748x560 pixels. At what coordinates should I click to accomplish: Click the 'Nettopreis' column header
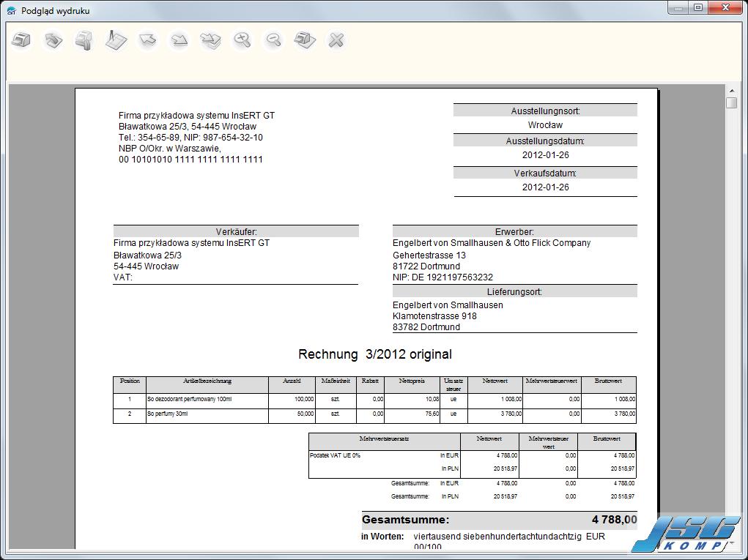412,381
